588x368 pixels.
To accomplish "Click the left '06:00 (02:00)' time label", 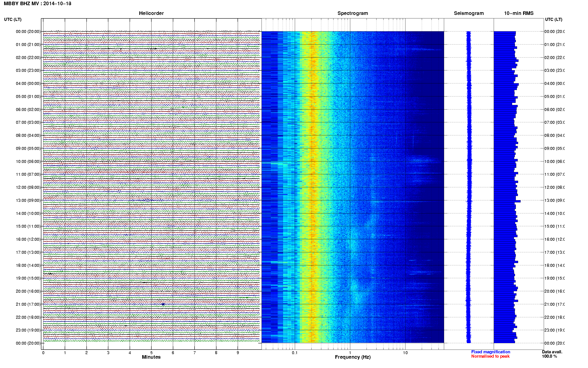I will [28, 109].
